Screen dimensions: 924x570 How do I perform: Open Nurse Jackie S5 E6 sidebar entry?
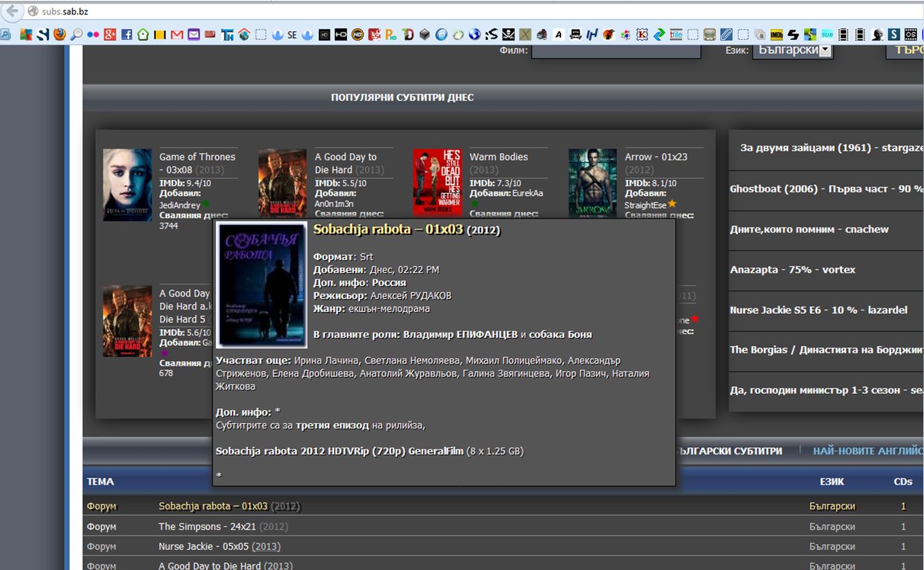coord(818,310)
